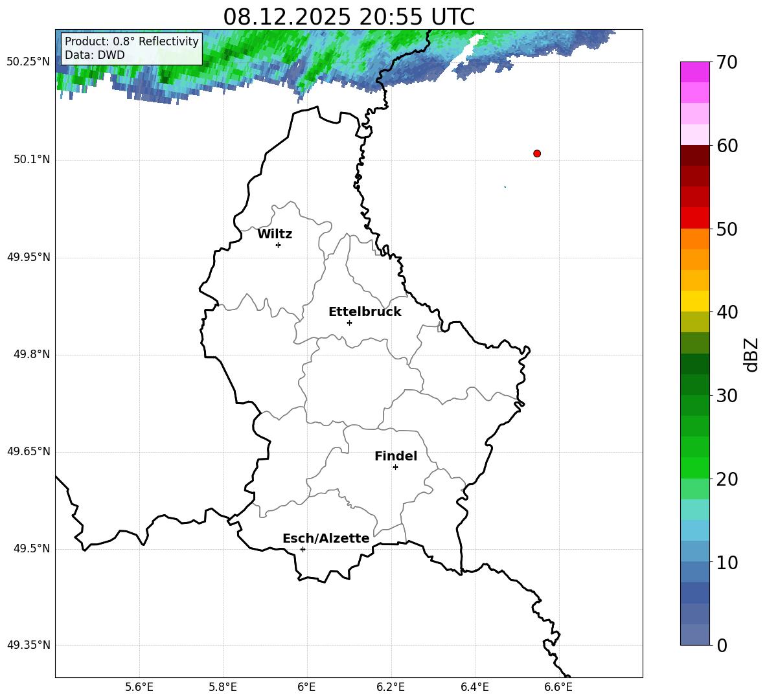Click the 49.65°N latitude label
This screenshot has height=700, width=767.
click(29, 451)
